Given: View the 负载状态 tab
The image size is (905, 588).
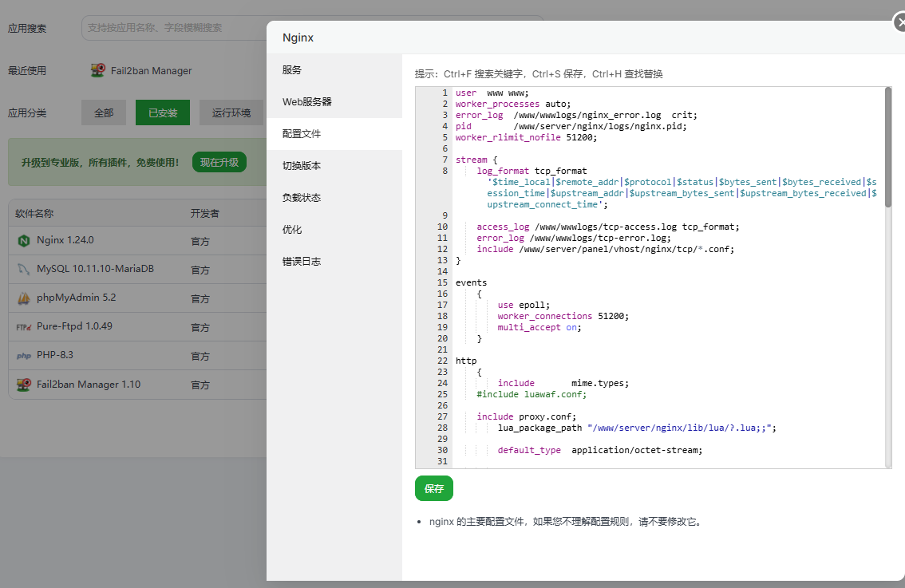Looking at the screenshot, I should (x=302, y=198).
